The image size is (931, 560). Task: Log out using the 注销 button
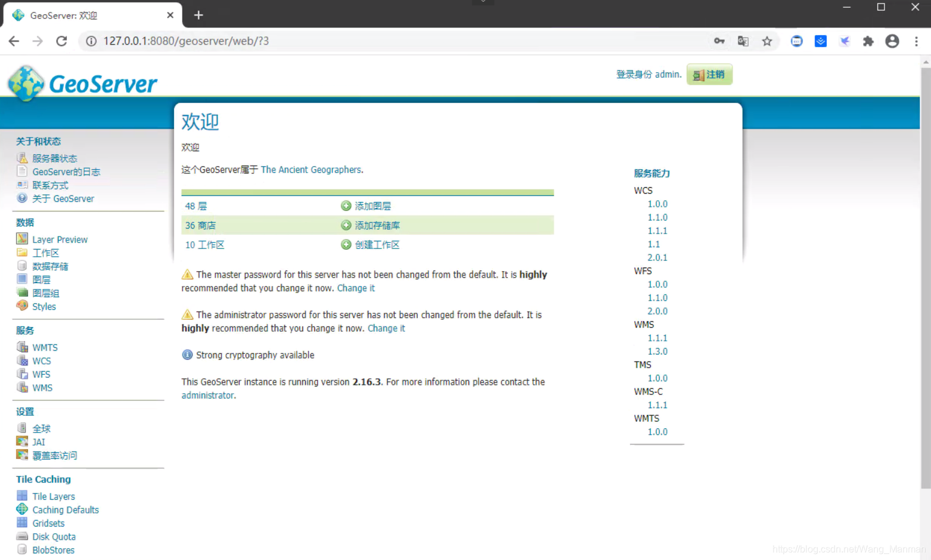point(709,74)
